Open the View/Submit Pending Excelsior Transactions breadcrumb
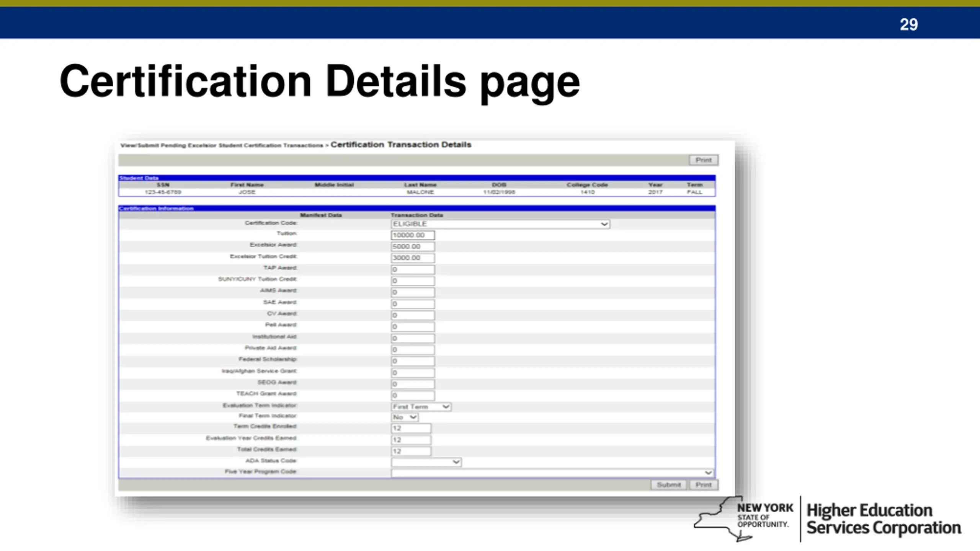980x551 pixels. coord(222,145)
